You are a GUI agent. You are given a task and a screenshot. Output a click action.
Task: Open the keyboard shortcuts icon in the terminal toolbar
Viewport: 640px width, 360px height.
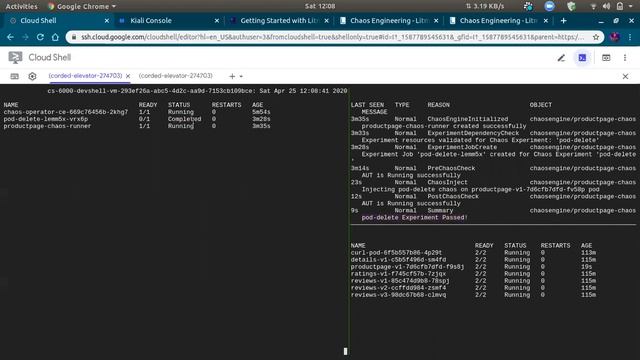tap(14, 76)
